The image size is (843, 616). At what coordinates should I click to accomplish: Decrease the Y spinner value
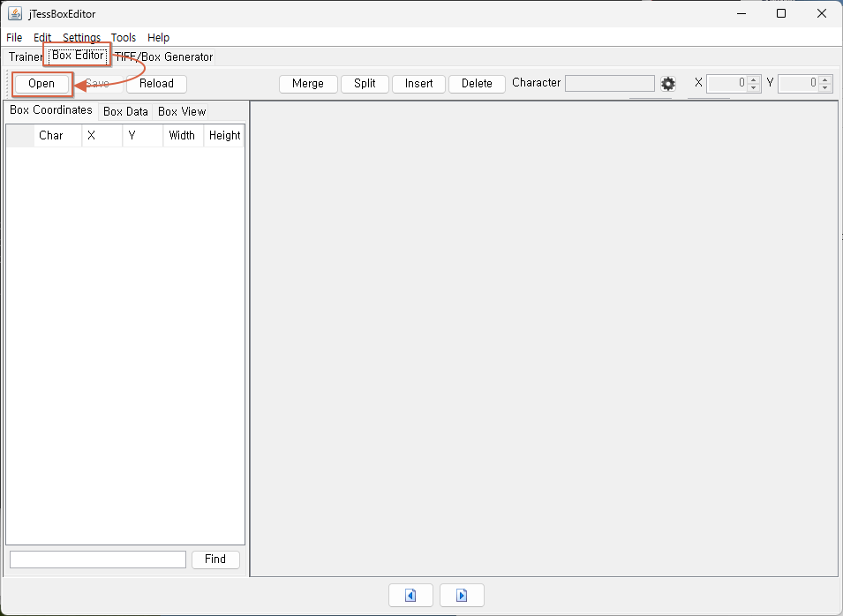point(825,88)
